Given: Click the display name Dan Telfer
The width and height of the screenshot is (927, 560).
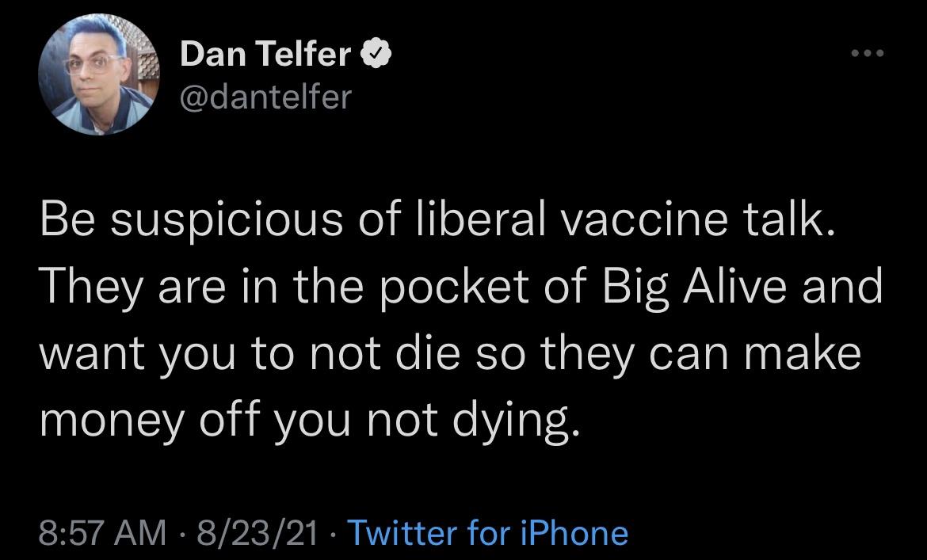Looking at the screenshot, I should click(x=265, y=52).
